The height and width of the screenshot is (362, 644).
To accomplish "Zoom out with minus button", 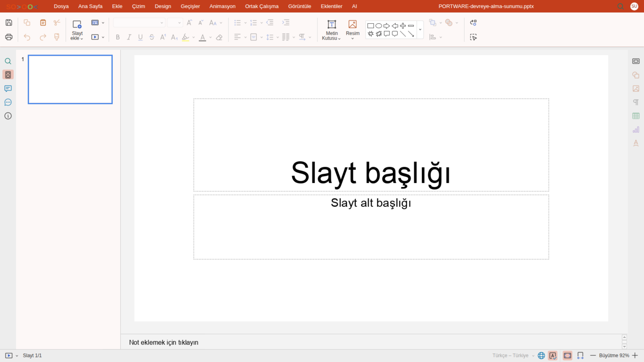I will click(593, 355).
